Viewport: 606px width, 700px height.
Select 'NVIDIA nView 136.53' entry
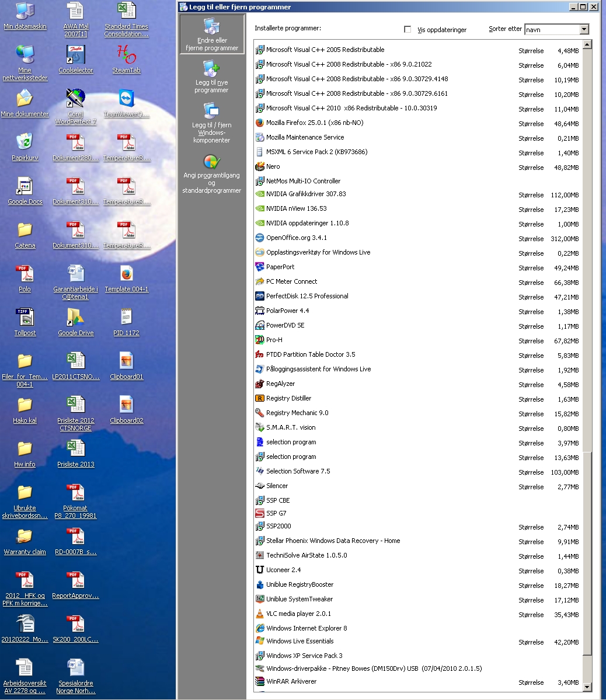418,209
